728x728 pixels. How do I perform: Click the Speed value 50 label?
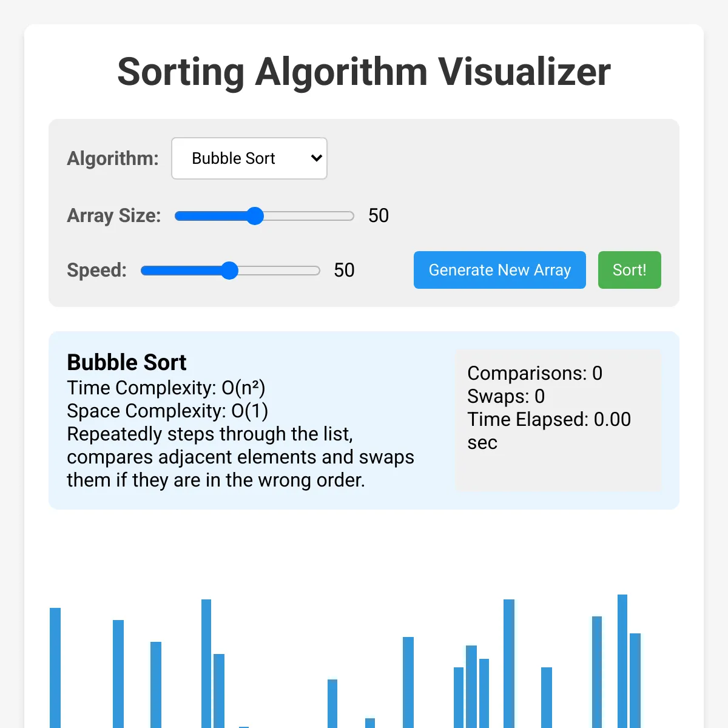coord(344,270)
